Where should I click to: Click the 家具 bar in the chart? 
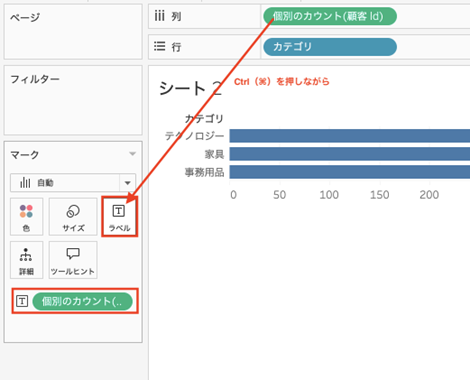(x=350, y=154)
